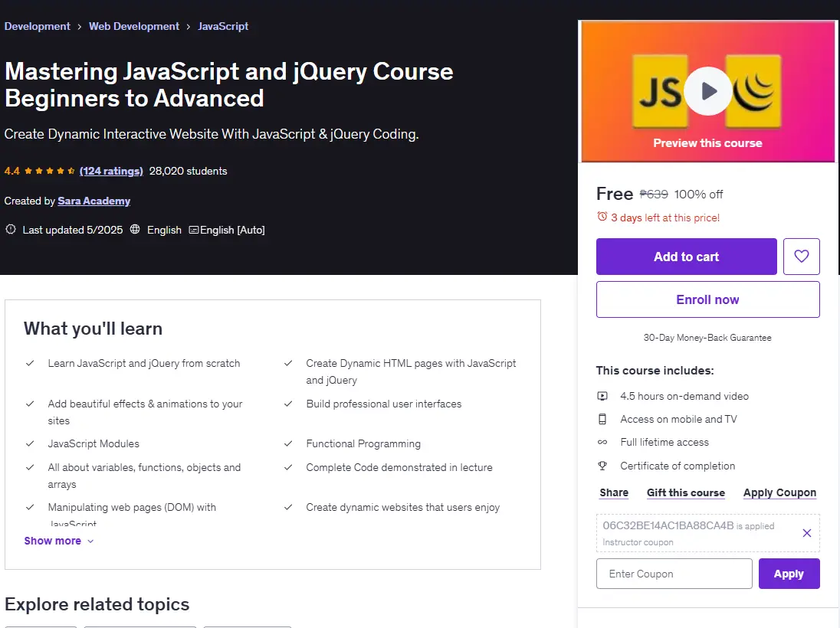This screenshot has width=840, height=628.
Task: Click the Last updated 5/2025 text
Action: (x=72, y=230)
